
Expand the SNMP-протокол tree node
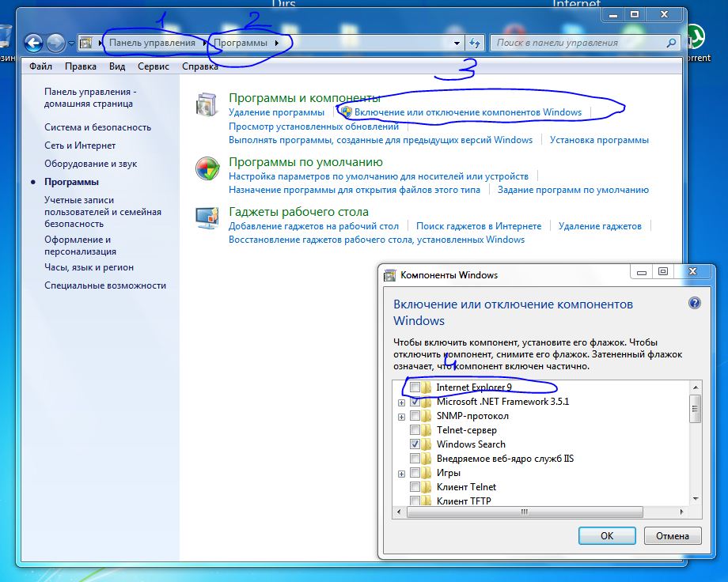tap(402, 417)
